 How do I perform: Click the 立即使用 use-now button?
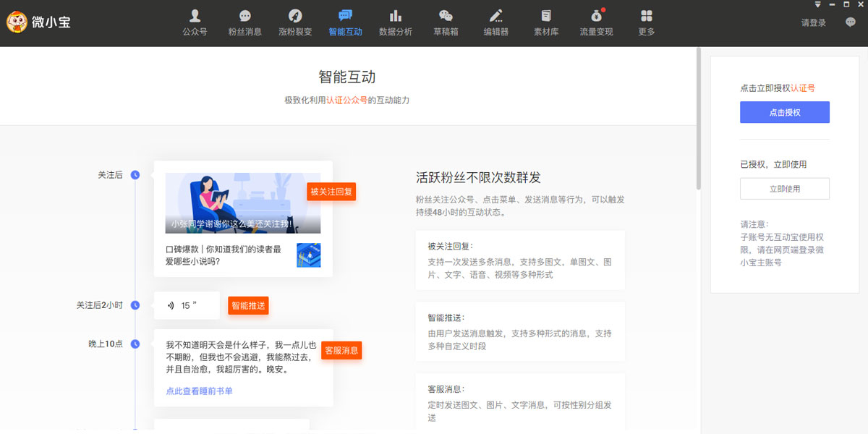point(784,188)
